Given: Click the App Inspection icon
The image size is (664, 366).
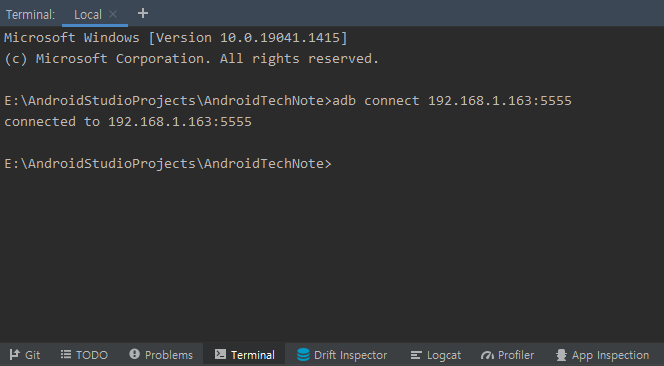Looking at the screenshot, I should [561, 355].
